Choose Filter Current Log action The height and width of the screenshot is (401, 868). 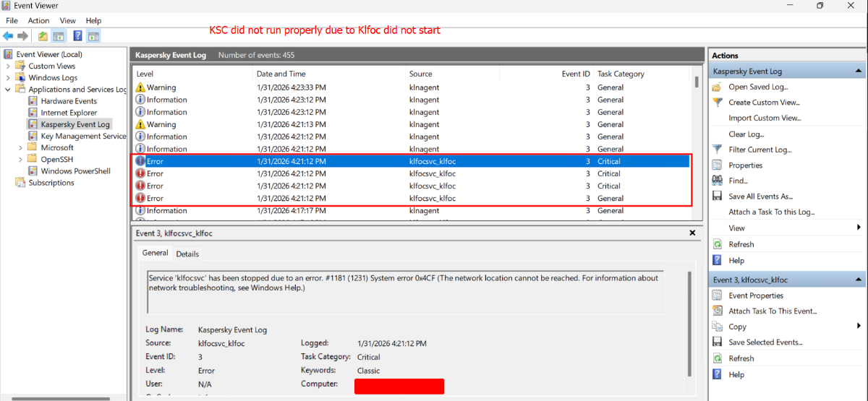point(761,150)
